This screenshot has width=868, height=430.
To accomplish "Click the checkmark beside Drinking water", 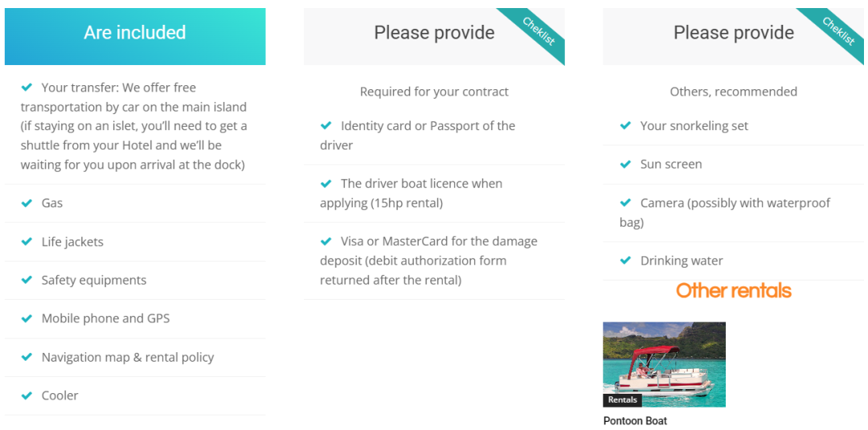I will (x=625, y=260).
